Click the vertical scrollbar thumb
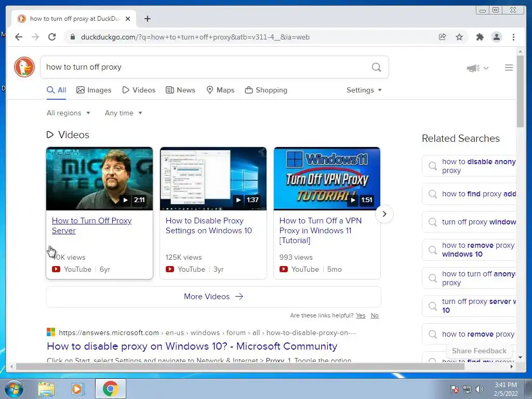532x399 pixels. 520,91
